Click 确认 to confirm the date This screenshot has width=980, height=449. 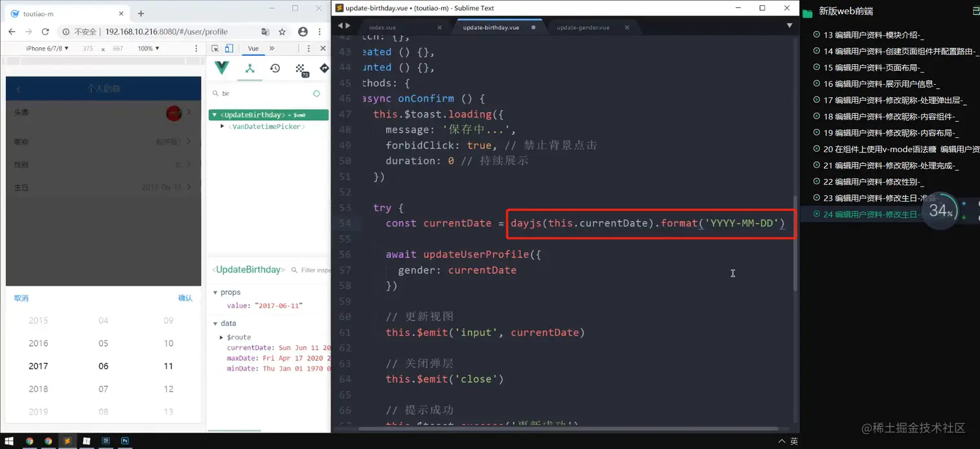185,298
